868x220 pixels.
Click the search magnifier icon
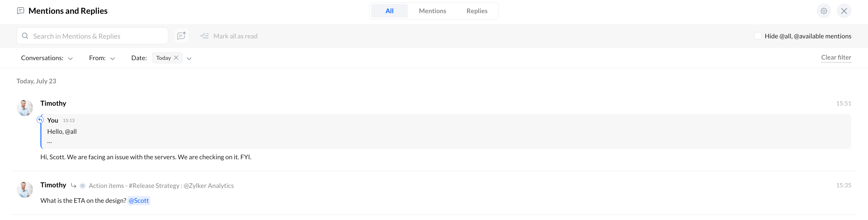[25, 36]
